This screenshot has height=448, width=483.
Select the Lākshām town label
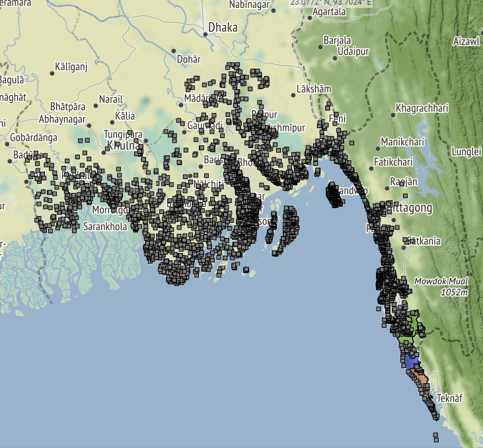click(314, 88)
